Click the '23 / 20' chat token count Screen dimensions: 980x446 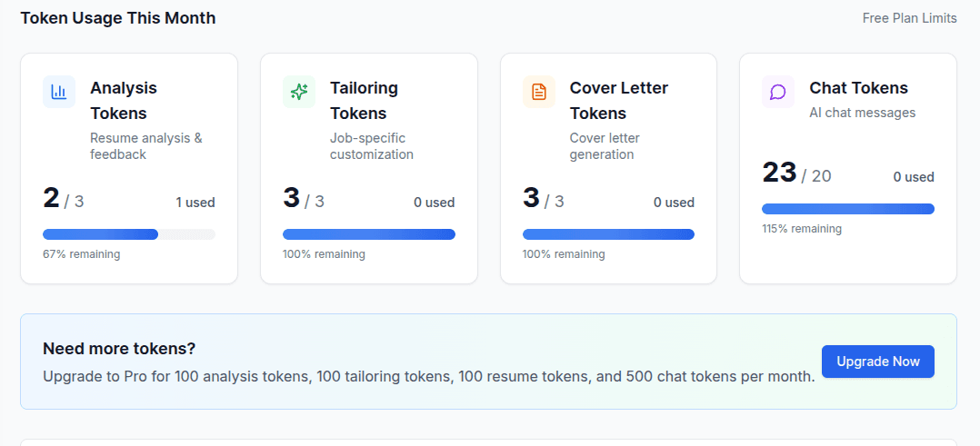coord(797,173)
